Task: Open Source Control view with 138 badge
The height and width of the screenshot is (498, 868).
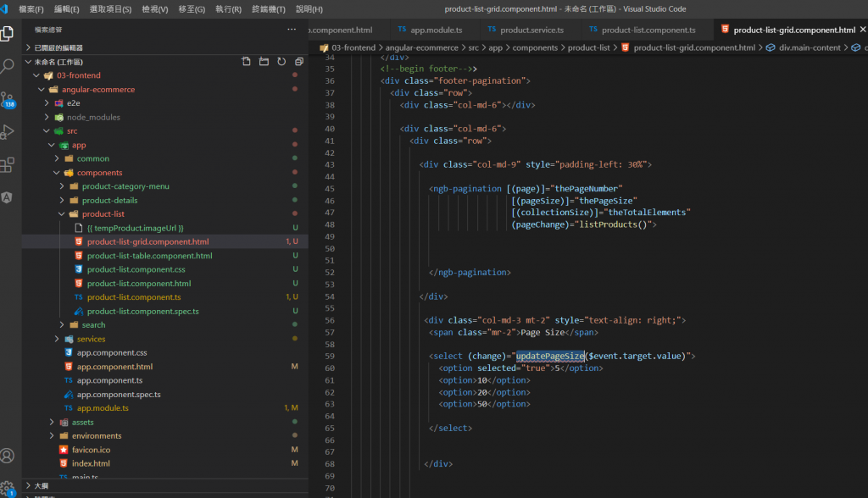Action: [8, 100]
